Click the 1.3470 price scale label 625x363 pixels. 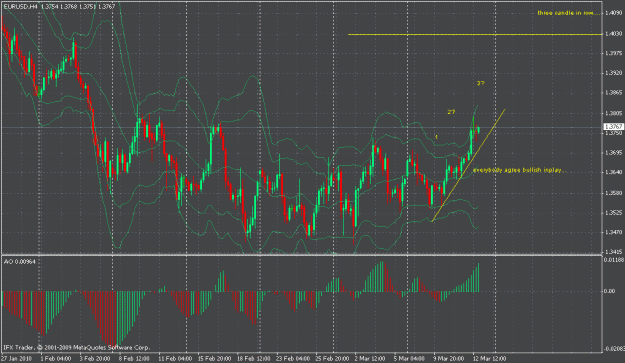tap(613, 232)
